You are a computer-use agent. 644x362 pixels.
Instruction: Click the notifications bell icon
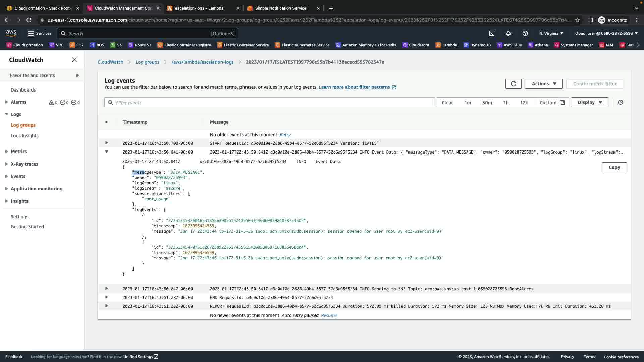508,33
